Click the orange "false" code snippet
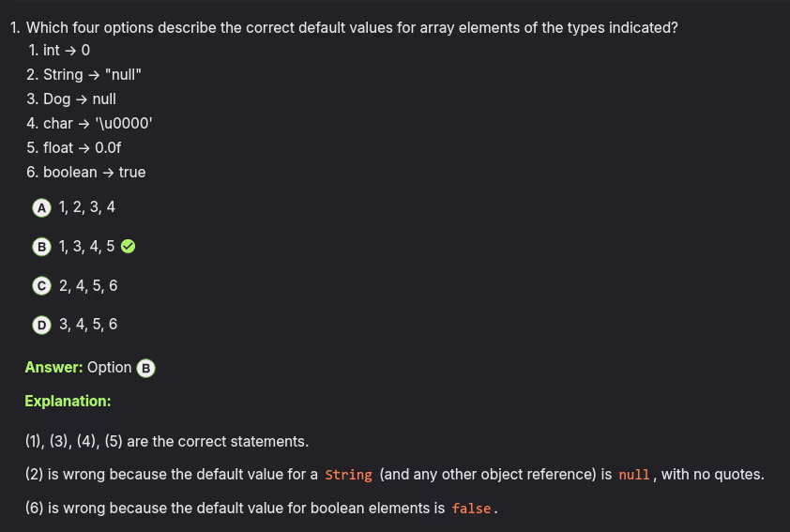 tap(471, 509)
